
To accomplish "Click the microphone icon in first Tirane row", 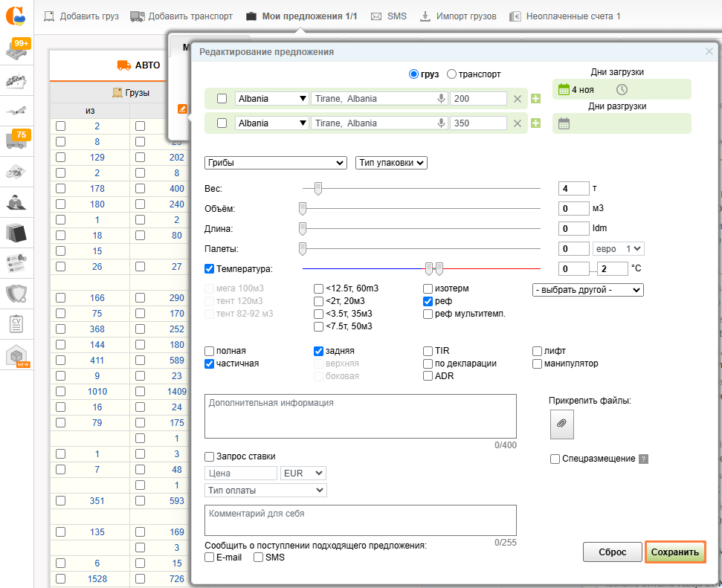I will (x=441, y=99).
